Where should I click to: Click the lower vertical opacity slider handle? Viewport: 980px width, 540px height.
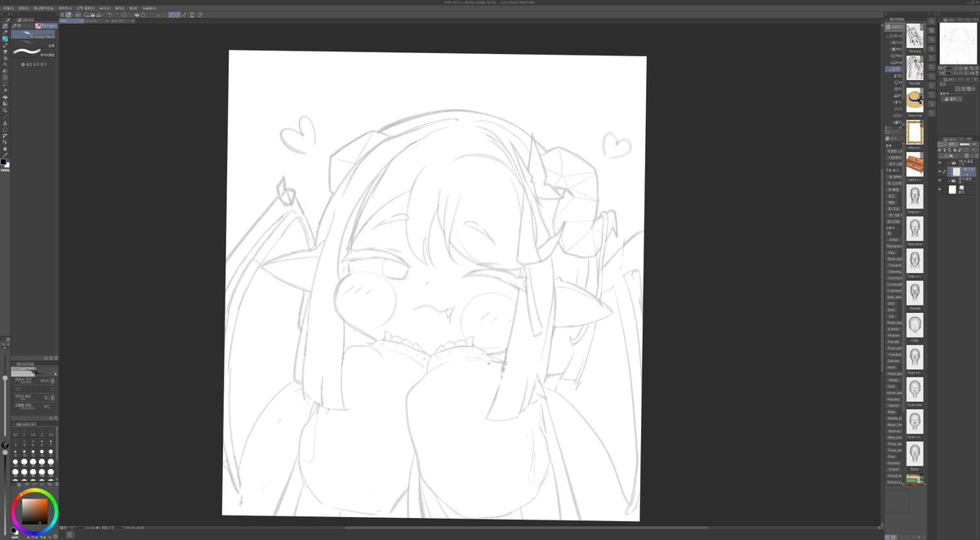pos(5,453)
